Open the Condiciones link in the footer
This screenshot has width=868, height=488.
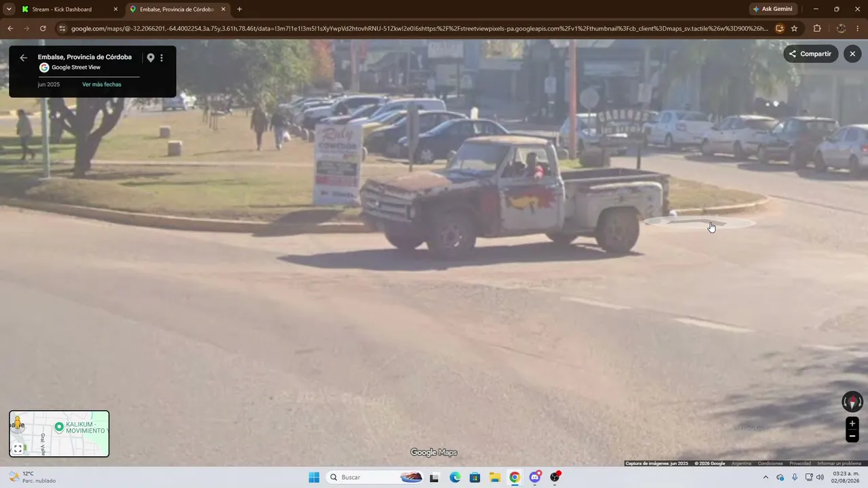click(770, 464)
